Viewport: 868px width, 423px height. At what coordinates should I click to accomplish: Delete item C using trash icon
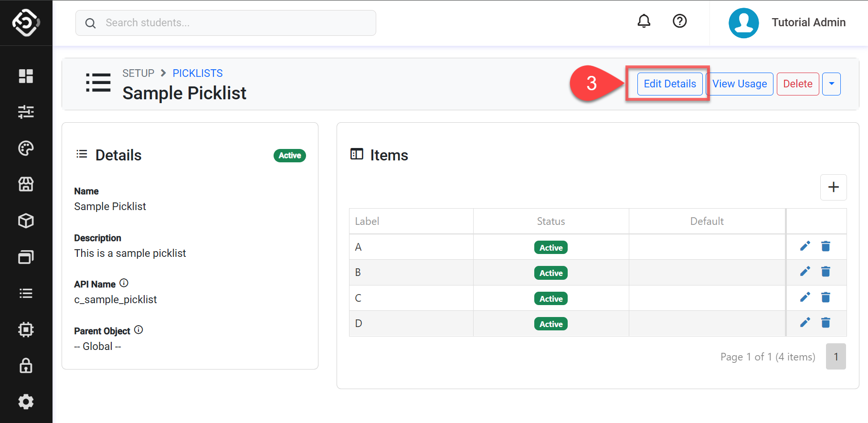[x=826, y=297]
